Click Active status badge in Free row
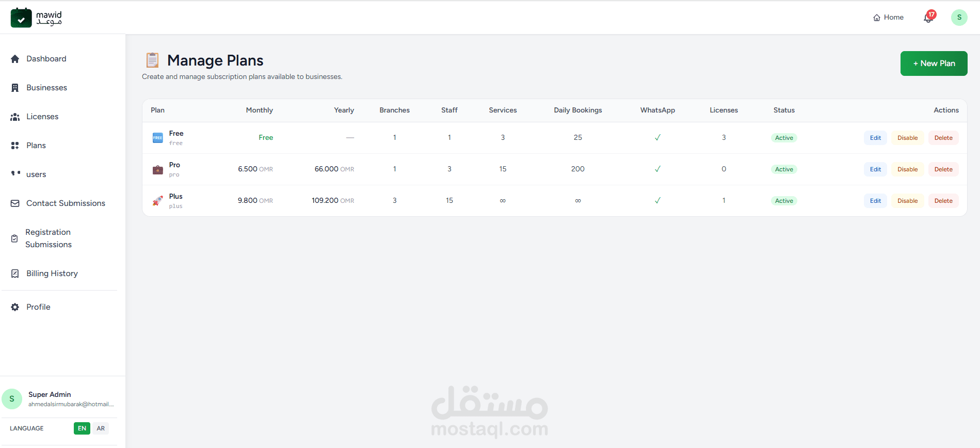 click(784, 138)
